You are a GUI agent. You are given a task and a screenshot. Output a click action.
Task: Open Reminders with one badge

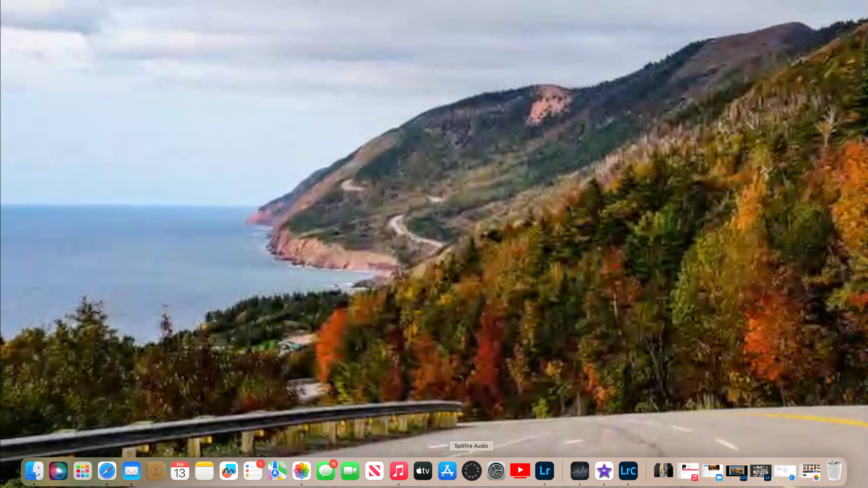click(x=253, y=470)
